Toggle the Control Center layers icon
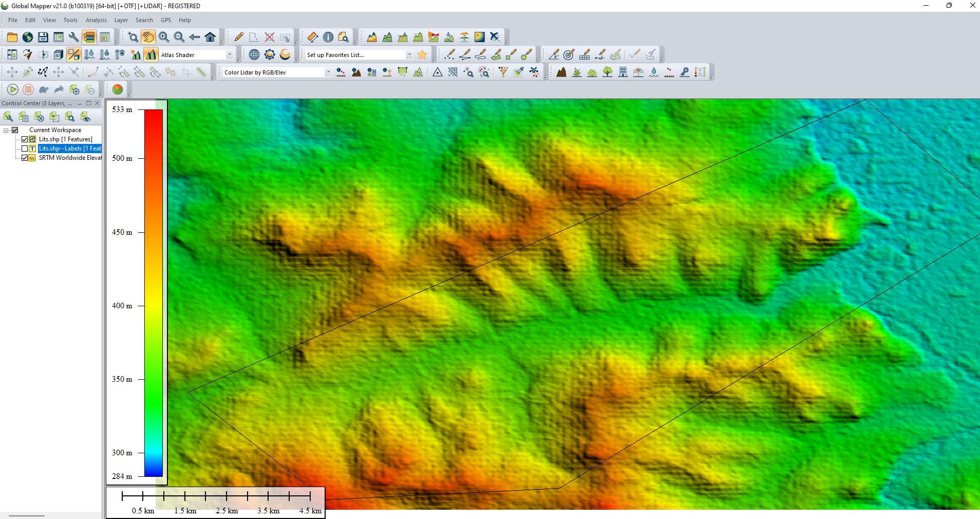The height and width of the screenshot is (519, 980). point(89,37)
